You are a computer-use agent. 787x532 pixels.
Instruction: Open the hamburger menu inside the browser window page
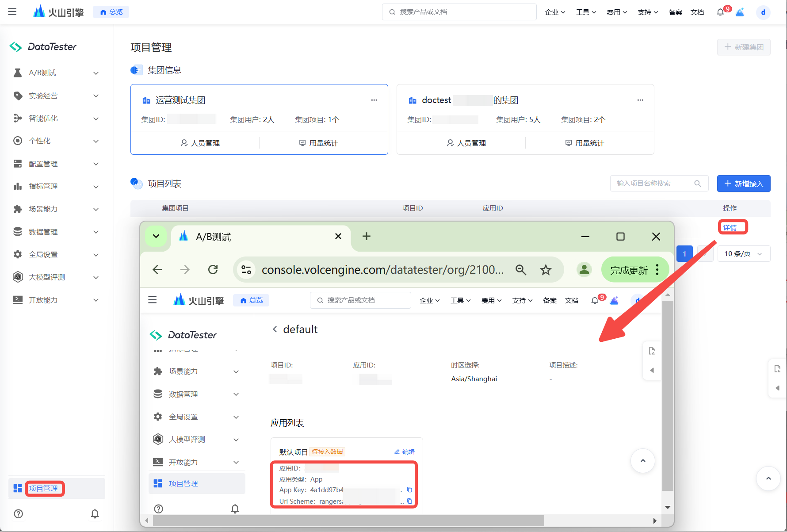tap(153, 300)
